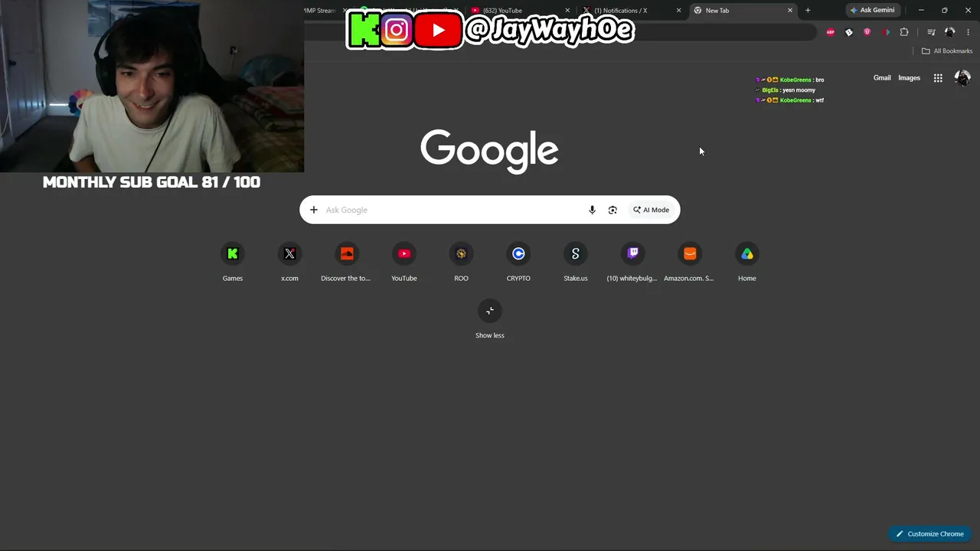980x551 pixels.
Task: Close the (632) YouTube tab
Action: (x=567, y=11)
